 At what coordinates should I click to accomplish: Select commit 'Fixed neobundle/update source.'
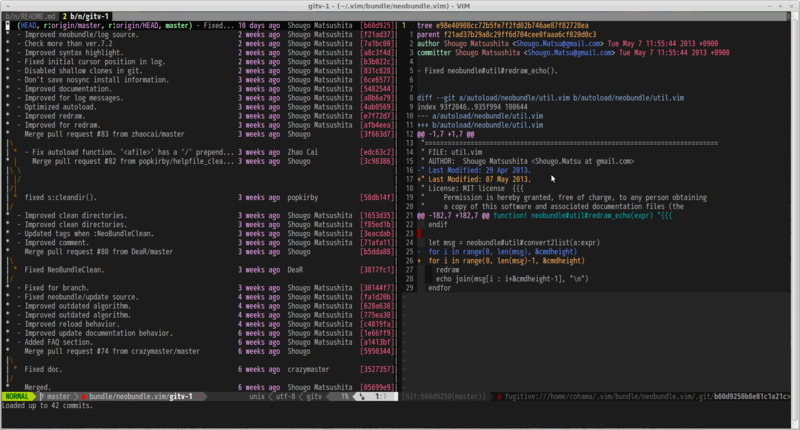(x=200, y=297)
